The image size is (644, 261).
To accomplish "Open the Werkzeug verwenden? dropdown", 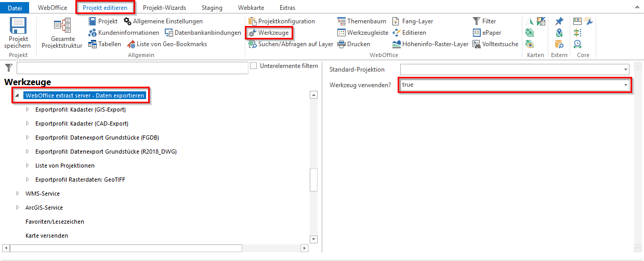I will pos(626,85).
